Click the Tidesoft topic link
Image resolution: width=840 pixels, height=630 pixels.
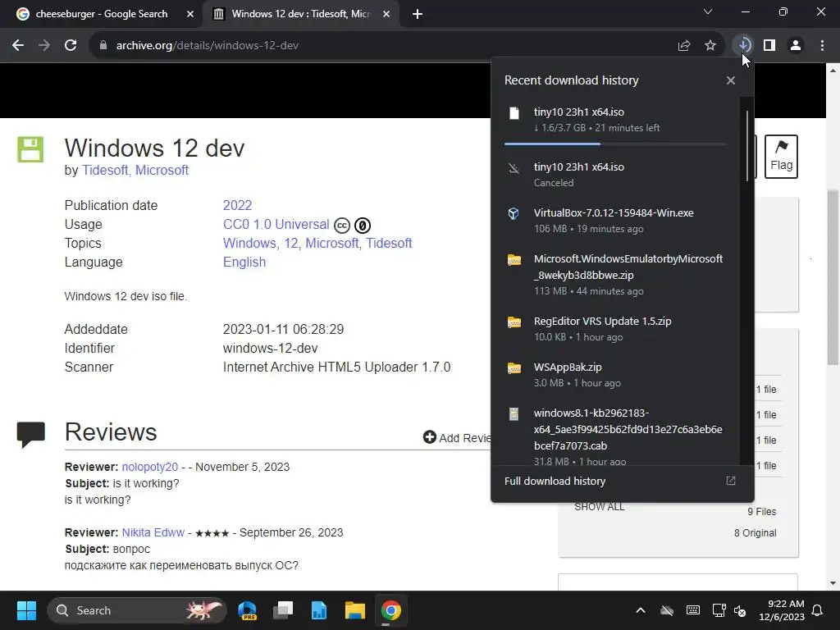(x=389, y=243)
